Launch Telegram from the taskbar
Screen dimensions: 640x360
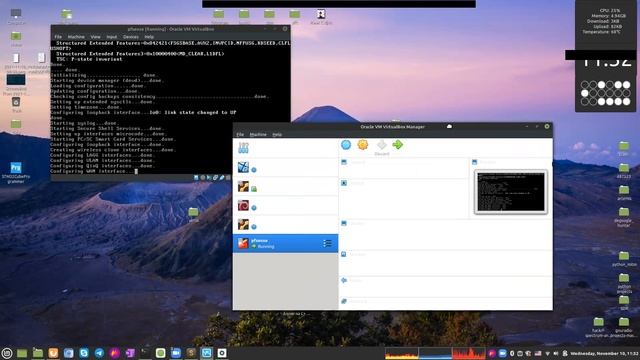click(x=99, y=353)
